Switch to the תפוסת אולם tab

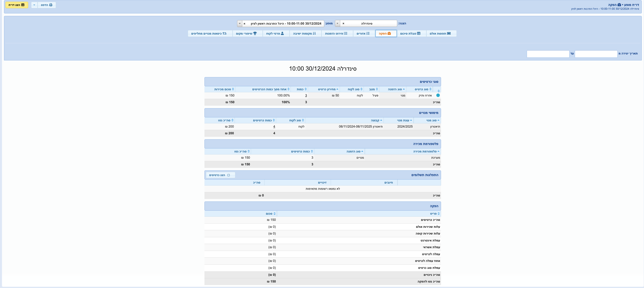(x=441, y=33)
